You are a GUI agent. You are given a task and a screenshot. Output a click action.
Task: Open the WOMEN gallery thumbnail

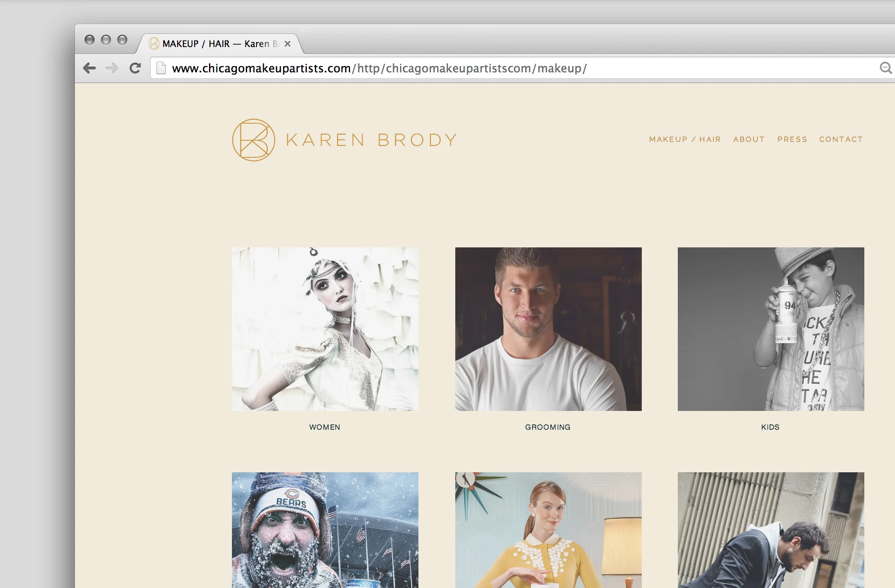coord(325,329)
